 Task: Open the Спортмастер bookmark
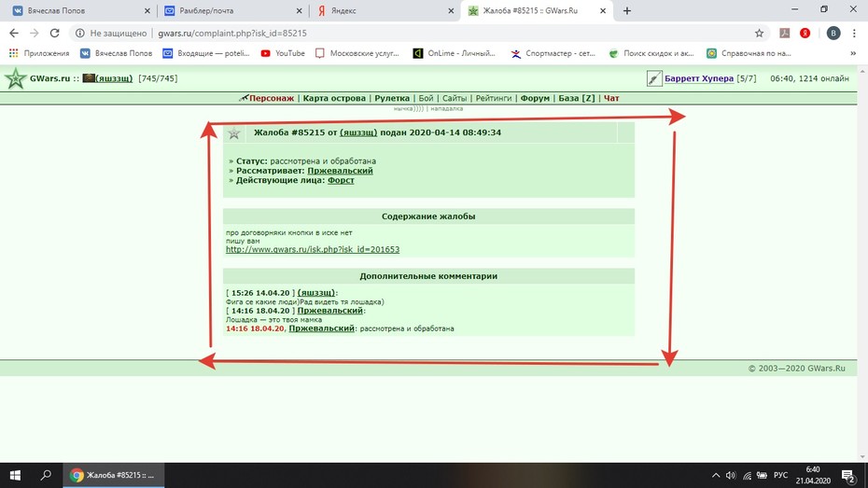(x=553, y=53)
